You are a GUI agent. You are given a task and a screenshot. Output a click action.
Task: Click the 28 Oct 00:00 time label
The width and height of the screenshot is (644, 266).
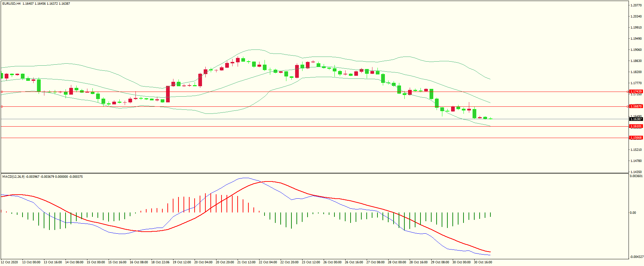pyautogui.click(x=397, y=262)
